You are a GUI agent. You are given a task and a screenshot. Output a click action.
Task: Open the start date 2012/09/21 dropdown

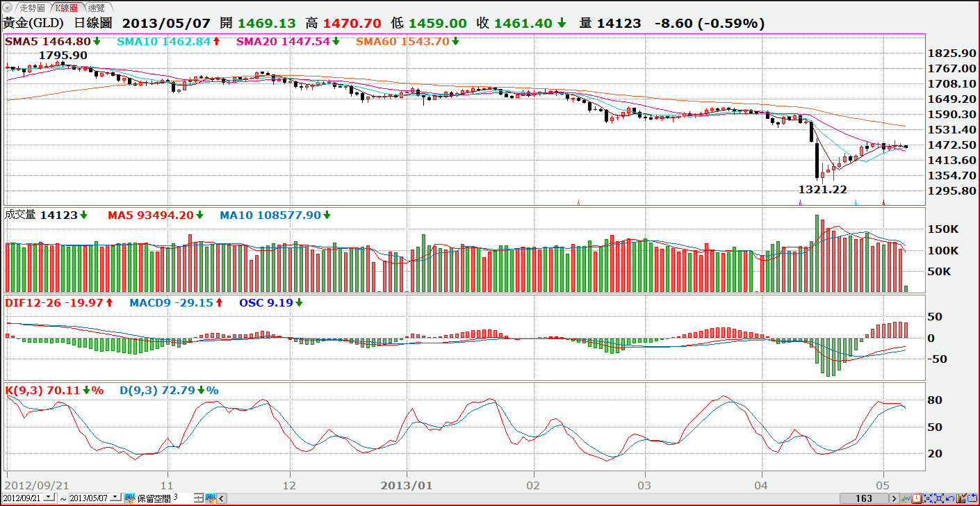(49, 498)
